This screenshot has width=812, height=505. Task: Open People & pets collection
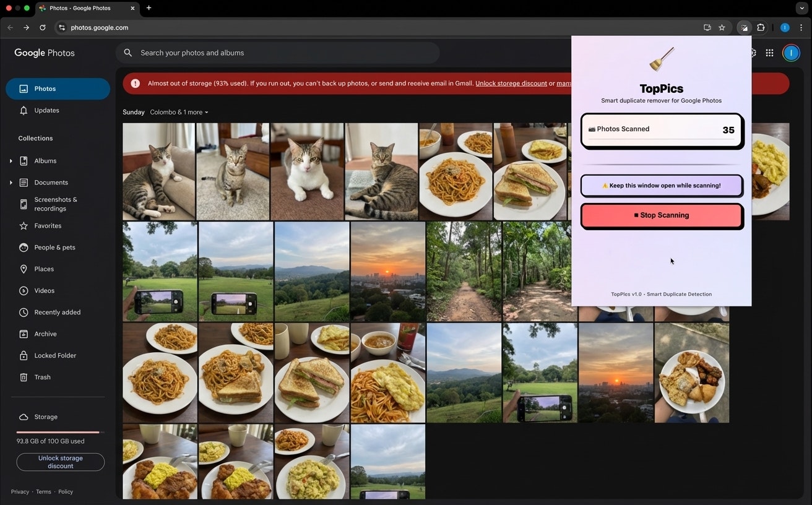click(x=54, y=247)
